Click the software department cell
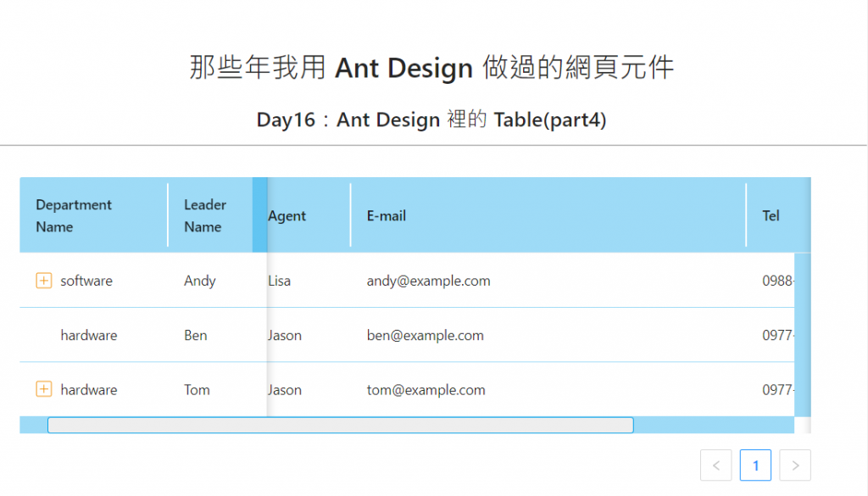 tap(93, 281)
